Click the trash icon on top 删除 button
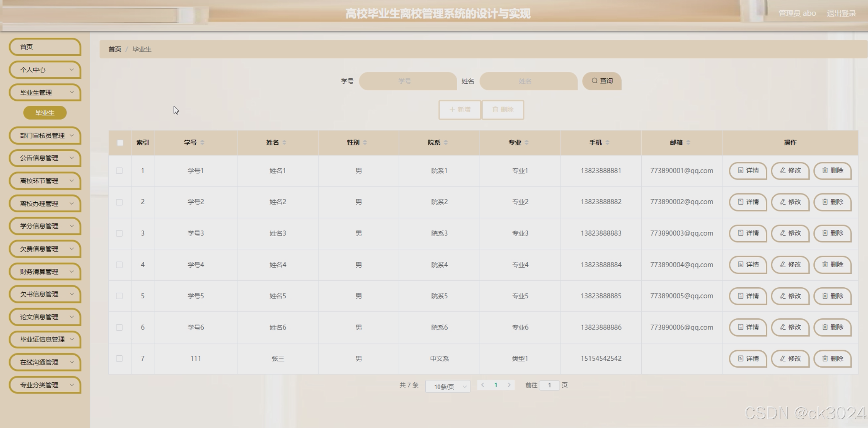 (x=496, y=110)
